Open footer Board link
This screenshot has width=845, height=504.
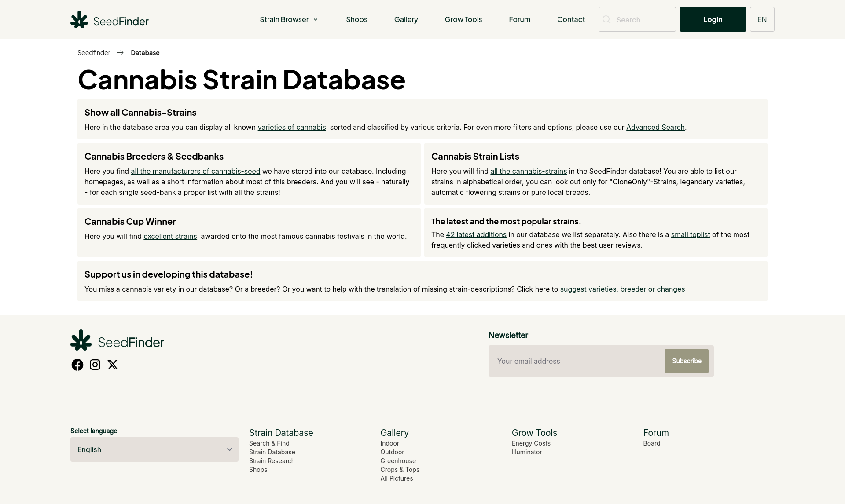(651, 443)
